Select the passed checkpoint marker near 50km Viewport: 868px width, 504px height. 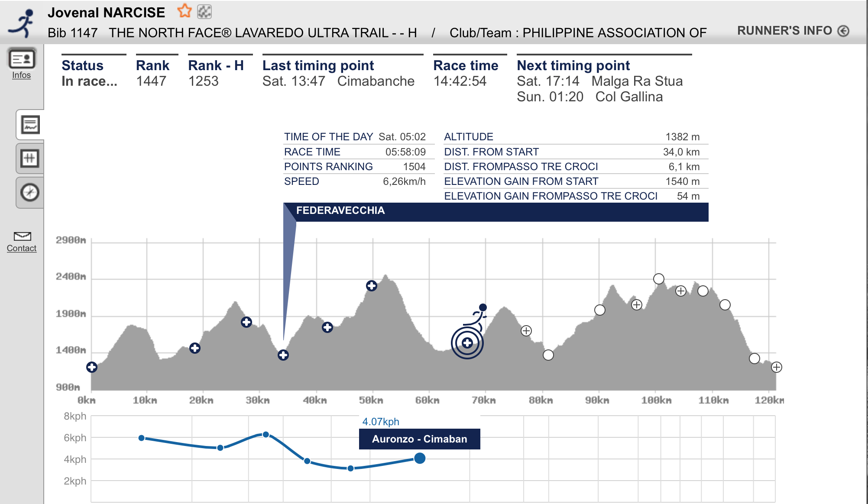click(x=371, y=286)
